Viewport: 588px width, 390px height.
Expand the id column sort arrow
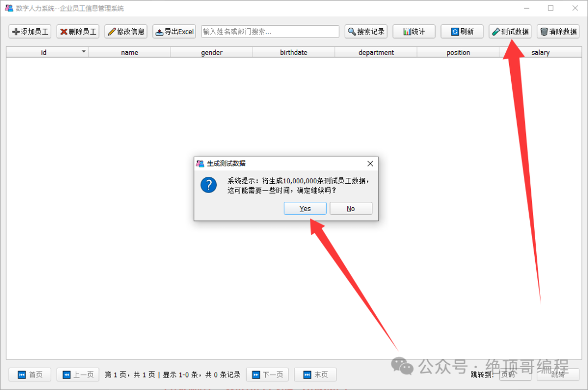click(84, 51)
